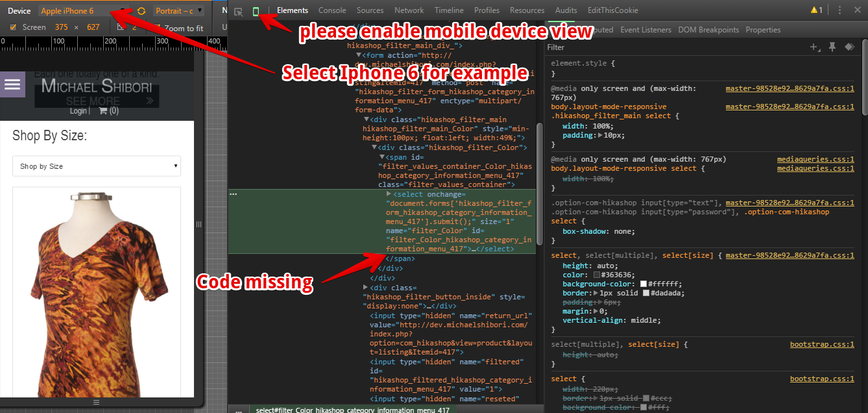Close DevTools with the X icon

857,10
